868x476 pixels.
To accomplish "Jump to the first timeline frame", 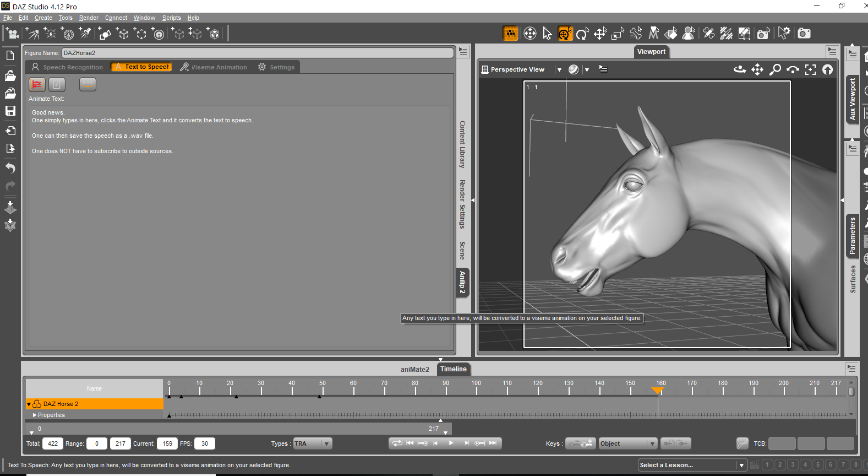I will [x=410, y=443].
